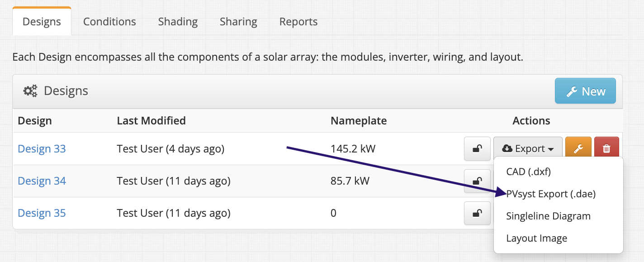Click the red trash delete icon for Design 33

(606, 148)
